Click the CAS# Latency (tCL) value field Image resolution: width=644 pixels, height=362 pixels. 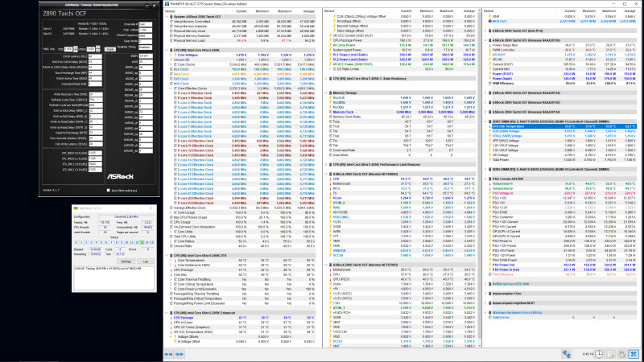point(95,56)
